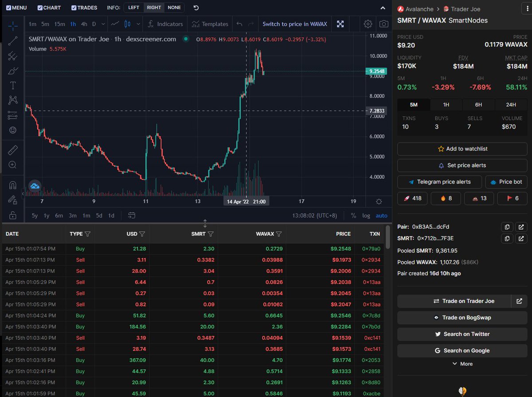
Task: Expand the More links section
Action: tap(462, 364)
